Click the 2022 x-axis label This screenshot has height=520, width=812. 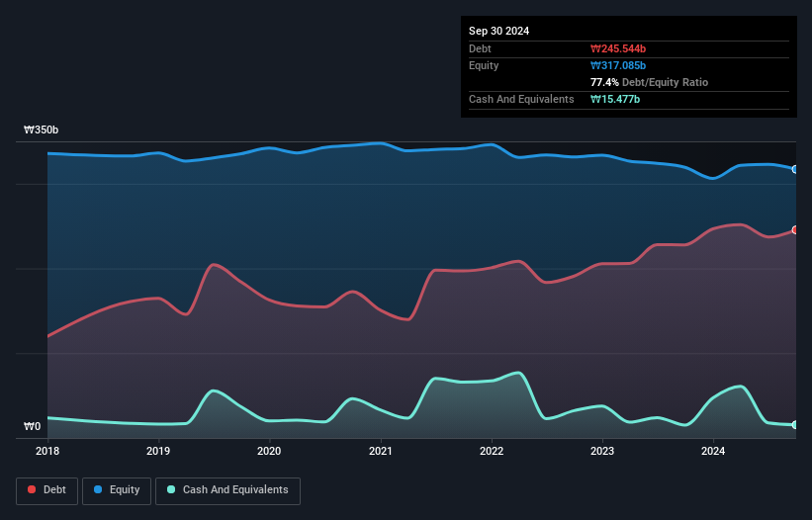pos(492,451)
